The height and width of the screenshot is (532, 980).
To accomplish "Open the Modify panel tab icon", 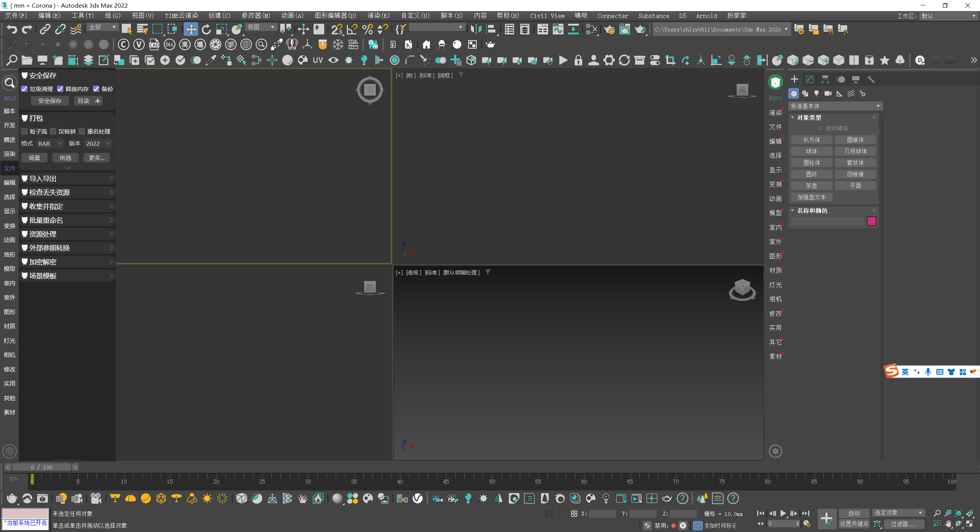I will pyautogui.click(x=810, y=79).
